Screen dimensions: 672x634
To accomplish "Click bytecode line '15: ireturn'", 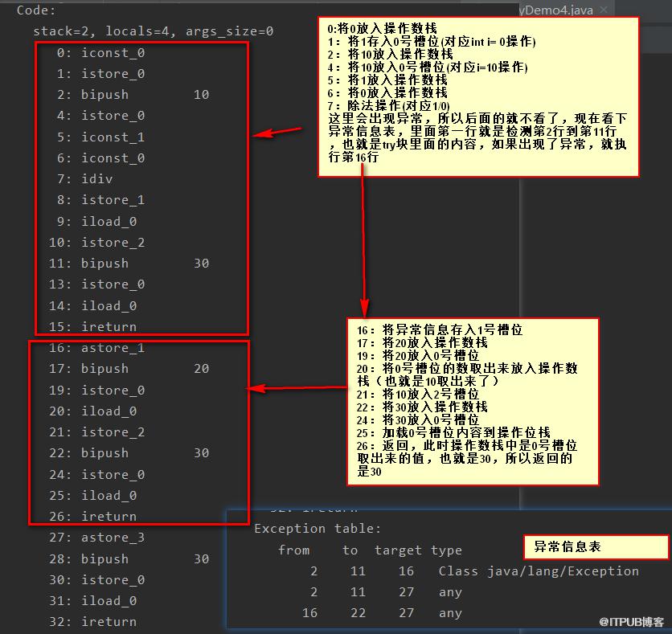I will click(92, 327).
